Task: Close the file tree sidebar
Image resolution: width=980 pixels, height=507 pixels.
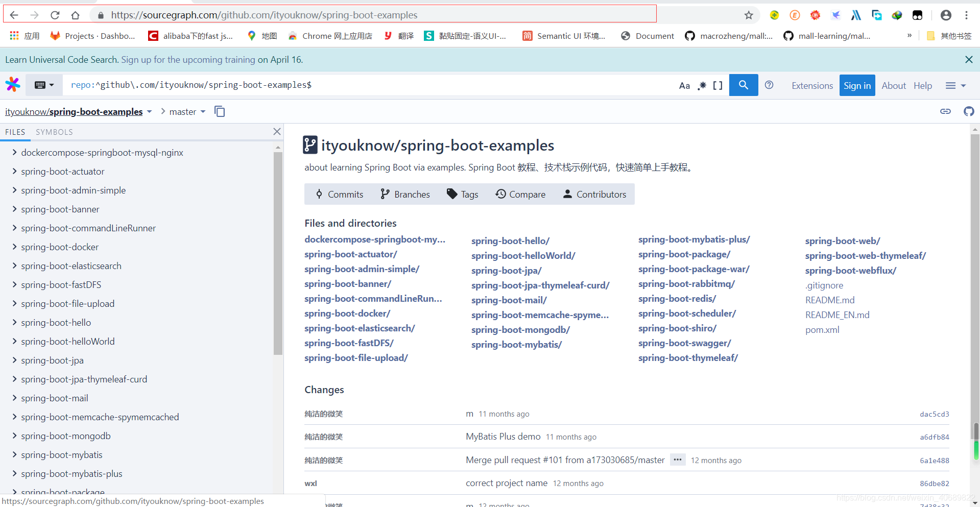Action: (277, 132)
